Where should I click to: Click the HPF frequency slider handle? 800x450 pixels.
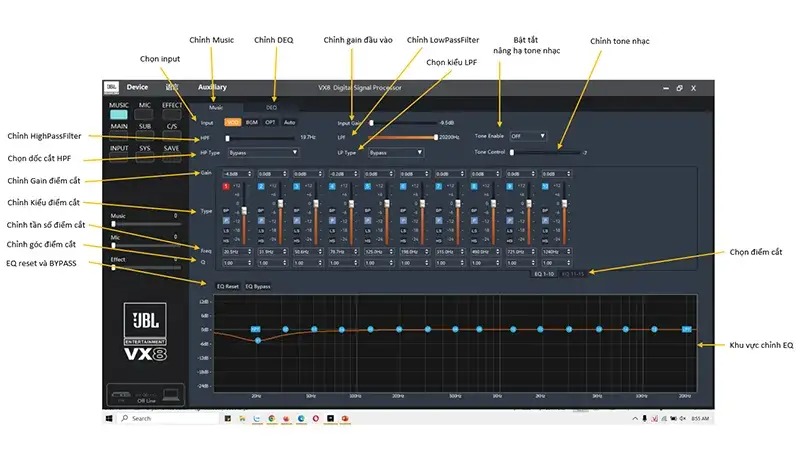228,138
